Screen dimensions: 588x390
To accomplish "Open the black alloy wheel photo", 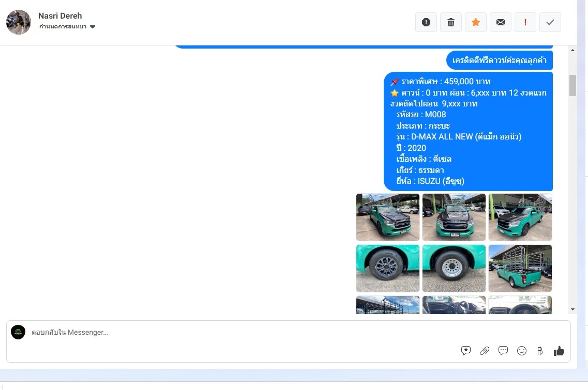I will coord(388,268).
